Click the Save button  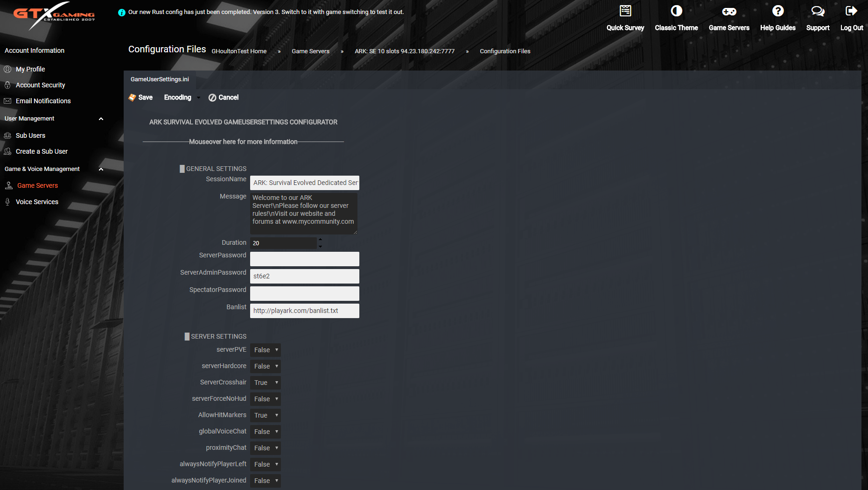coord(140,97)
